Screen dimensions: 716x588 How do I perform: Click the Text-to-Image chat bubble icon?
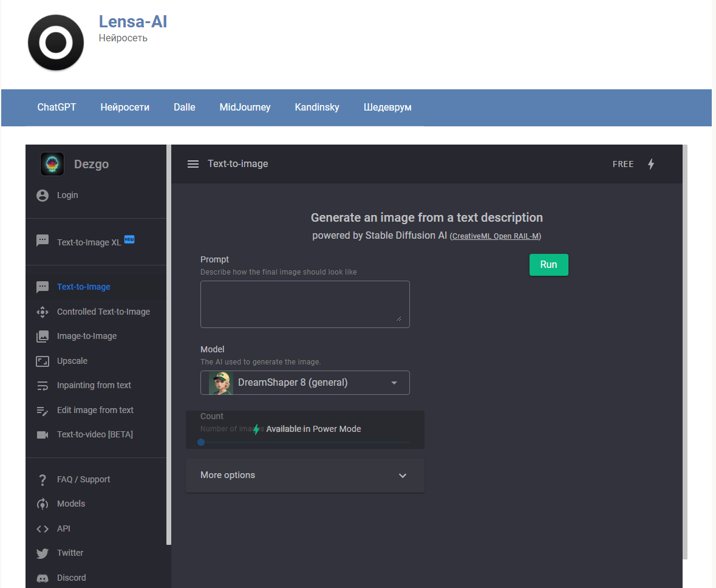pyautogui.click(x=43, y=287)
